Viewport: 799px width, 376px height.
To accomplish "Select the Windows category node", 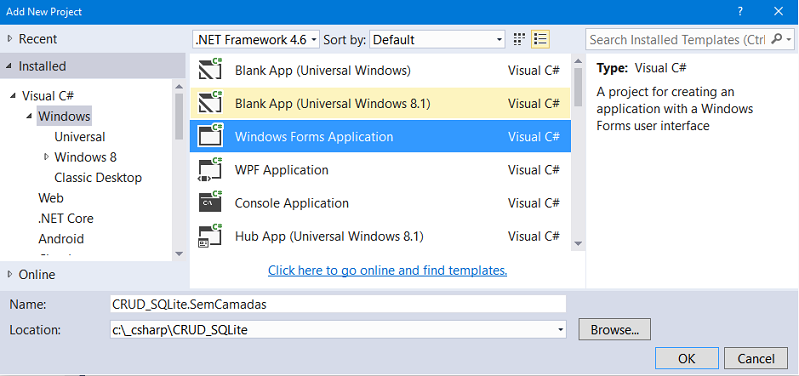I will click(64, 116).
